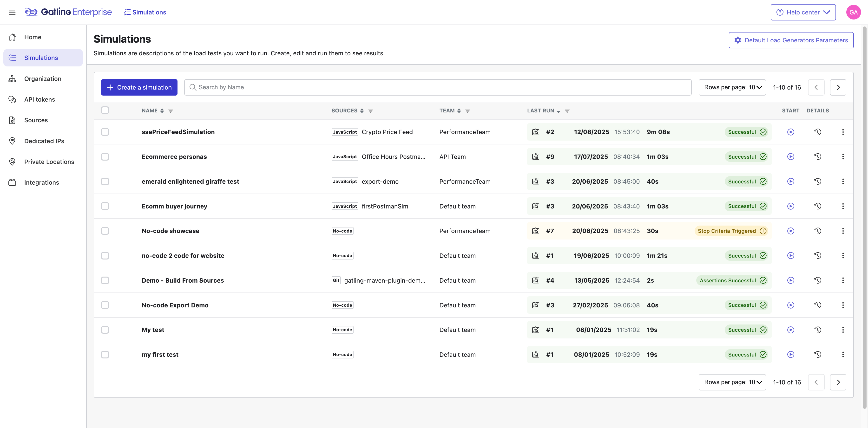Open Integrations in the sidebar
The height and width of the screenshot is (428, 868).
tap(43, 182)
